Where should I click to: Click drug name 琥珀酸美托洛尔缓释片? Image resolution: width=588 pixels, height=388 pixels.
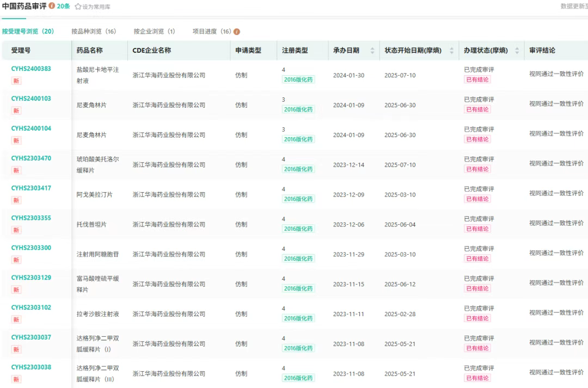[x=97, y=165]
